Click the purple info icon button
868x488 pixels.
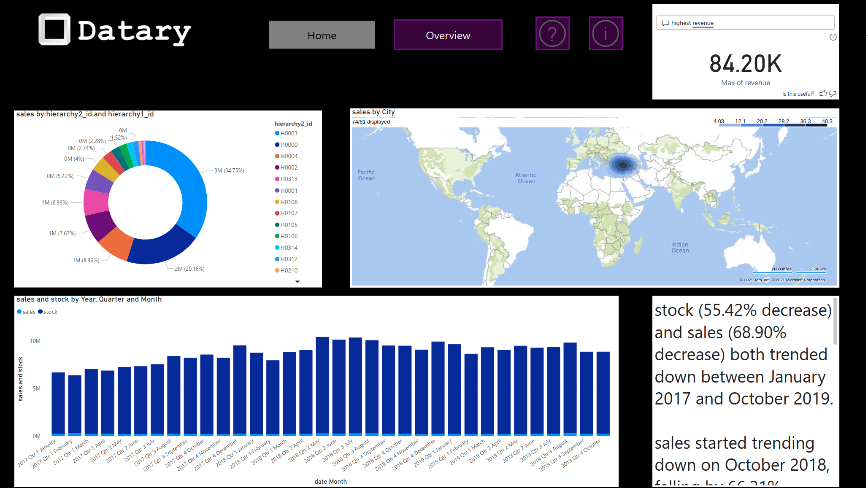click(605, 33)
